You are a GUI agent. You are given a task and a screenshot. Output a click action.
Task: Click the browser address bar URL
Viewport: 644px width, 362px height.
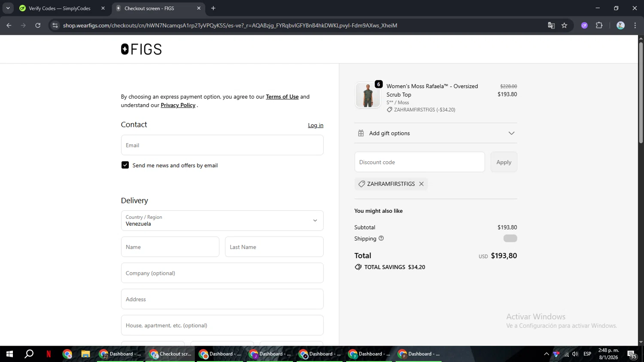coord(230,25)
